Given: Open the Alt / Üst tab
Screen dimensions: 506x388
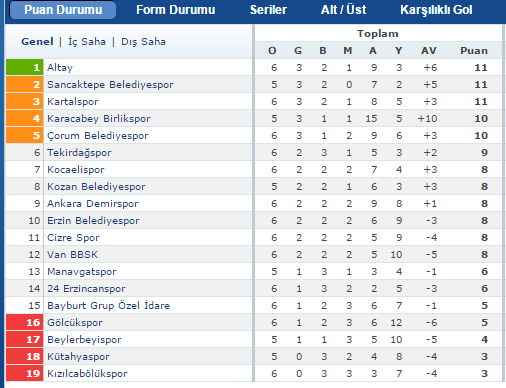Looking at the screenshot, I should coord(343,10).
